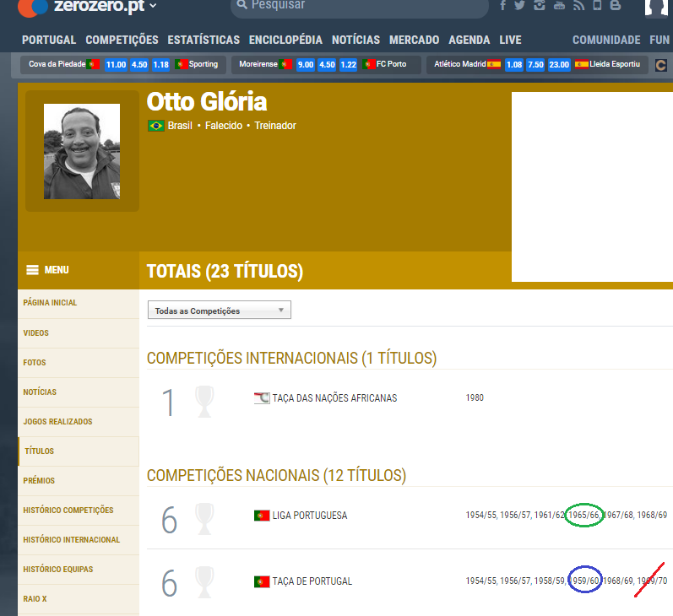The width and height of the screenshot is (673, 616).
Task: Click the 23.00 odds for Lleida Esportiu
Action: point(559,65)
